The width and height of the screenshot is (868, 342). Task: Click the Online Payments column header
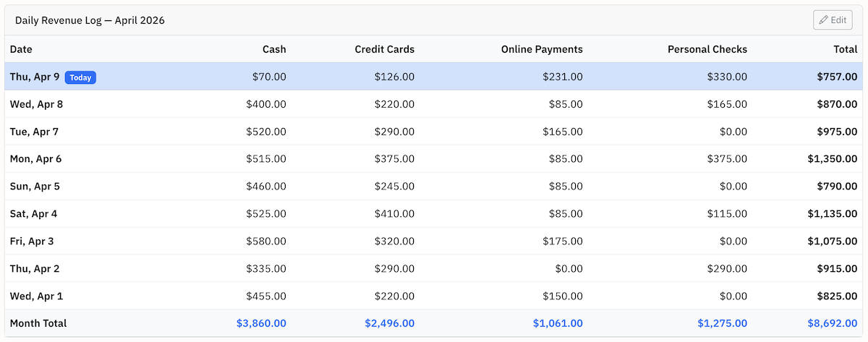coord(541,49)
